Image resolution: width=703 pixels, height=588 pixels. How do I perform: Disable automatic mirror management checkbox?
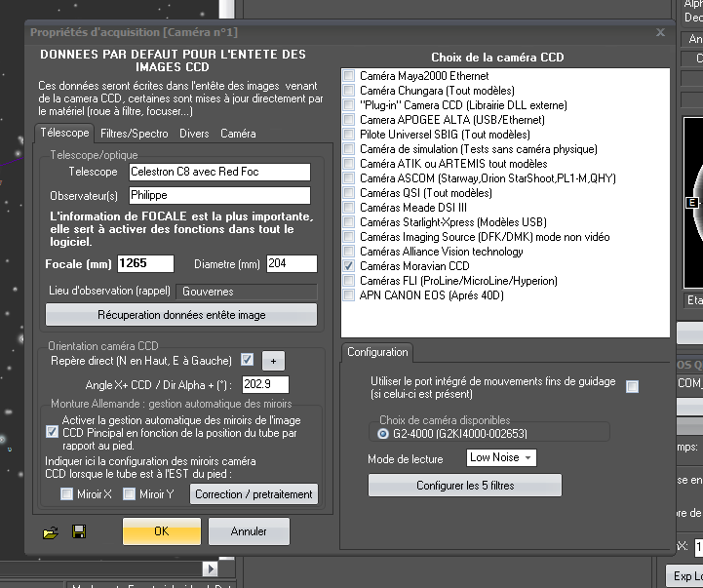point(53,431)
